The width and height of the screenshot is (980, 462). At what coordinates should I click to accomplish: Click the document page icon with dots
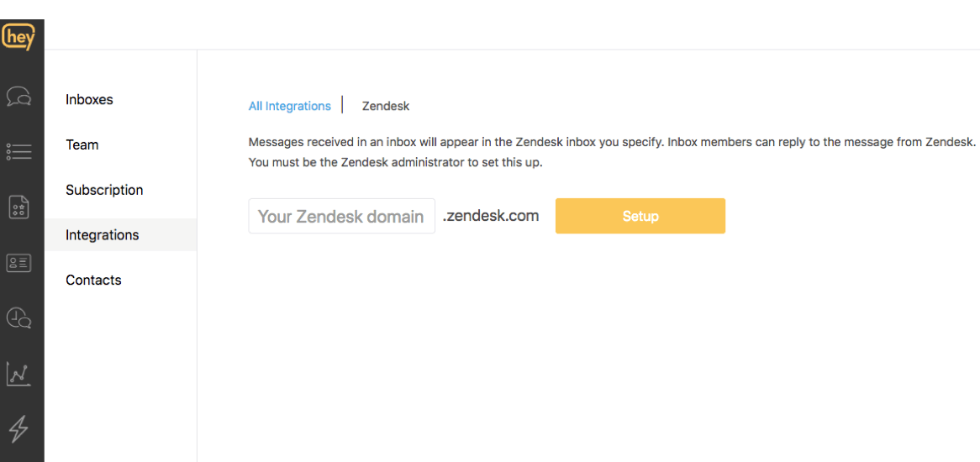[18, 207]
